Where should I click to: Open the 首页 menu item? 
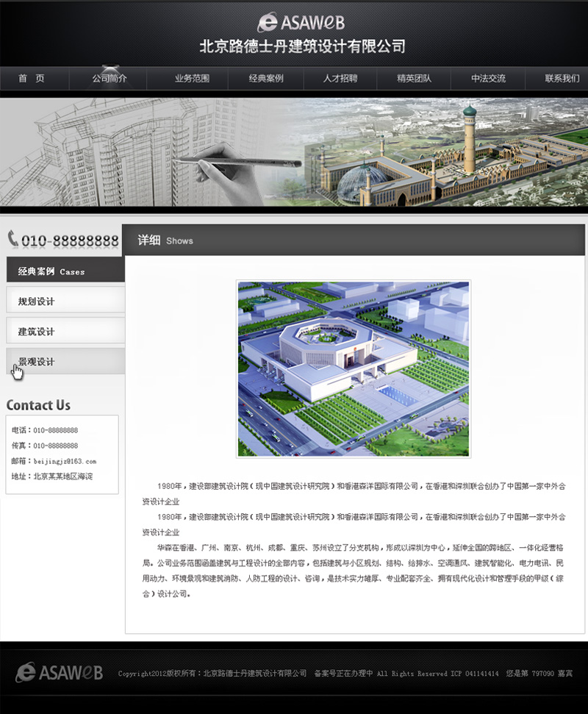coord(32,79)
